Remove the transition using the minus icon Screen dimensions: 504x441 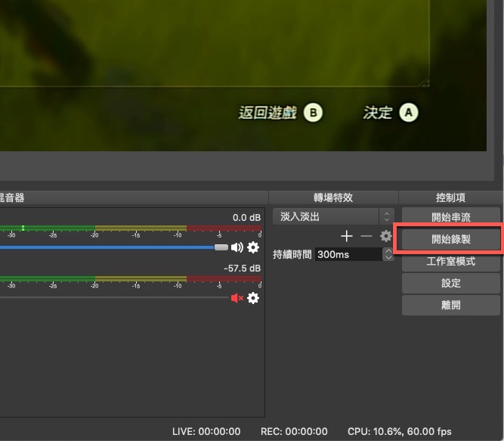click(366, 236)
